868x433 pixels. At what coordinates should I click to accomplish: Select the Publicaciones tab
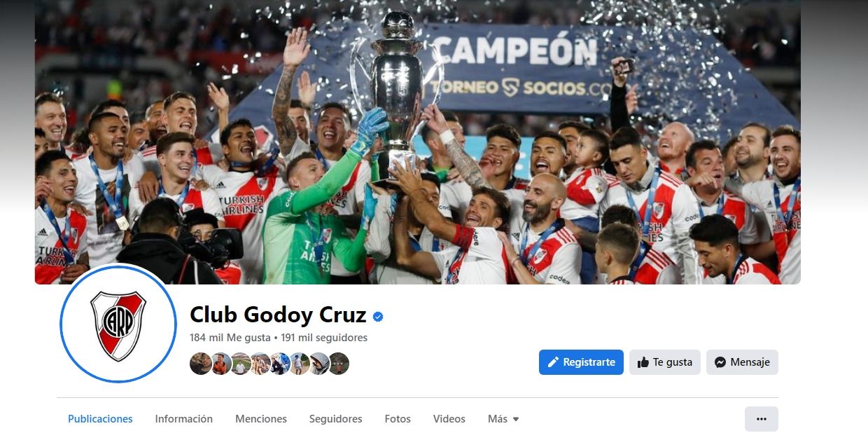(x=100, y=419)
